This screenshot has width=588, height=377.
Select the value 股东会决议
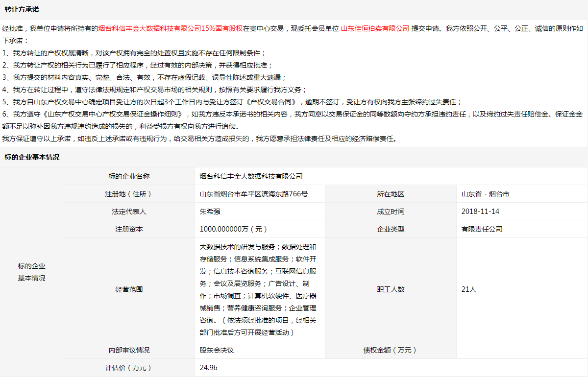click(217, 350)
